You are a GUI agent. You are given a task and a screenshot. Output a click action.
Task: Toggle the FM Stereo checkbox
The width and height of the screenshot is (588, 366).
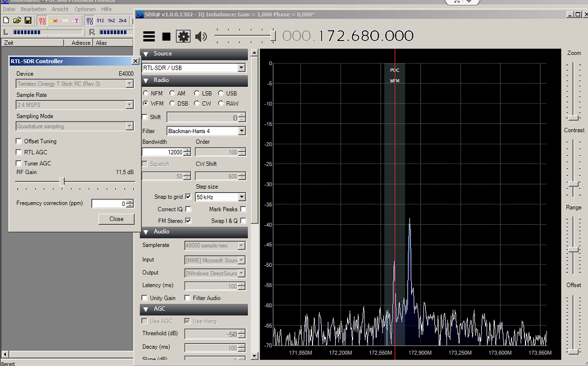tap(188, 220)
